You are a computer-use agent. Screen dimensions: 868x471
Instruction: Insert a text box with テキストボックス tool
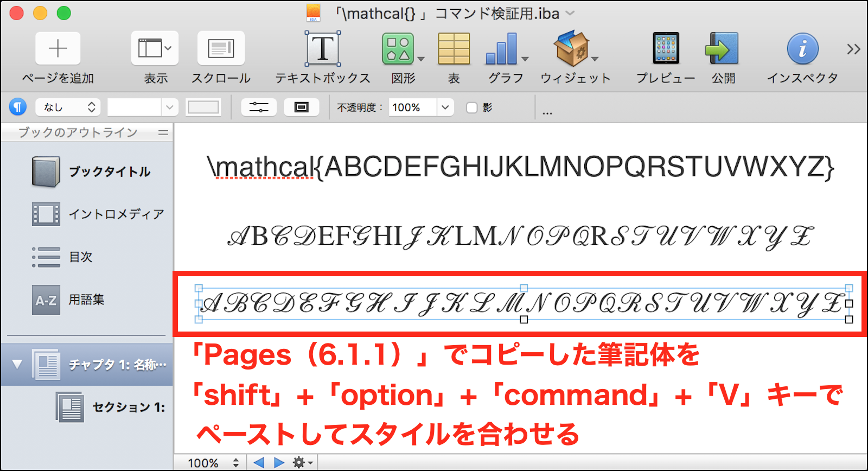point(323,49)
